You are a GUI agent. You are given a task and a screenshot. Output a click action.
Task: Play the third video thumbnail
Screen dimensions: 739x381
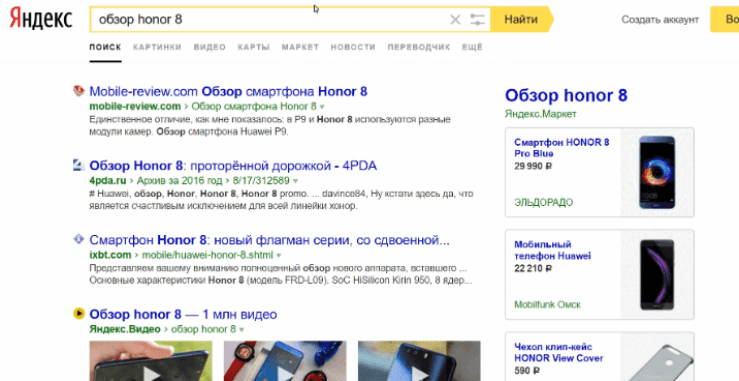(x=419, y=361)
